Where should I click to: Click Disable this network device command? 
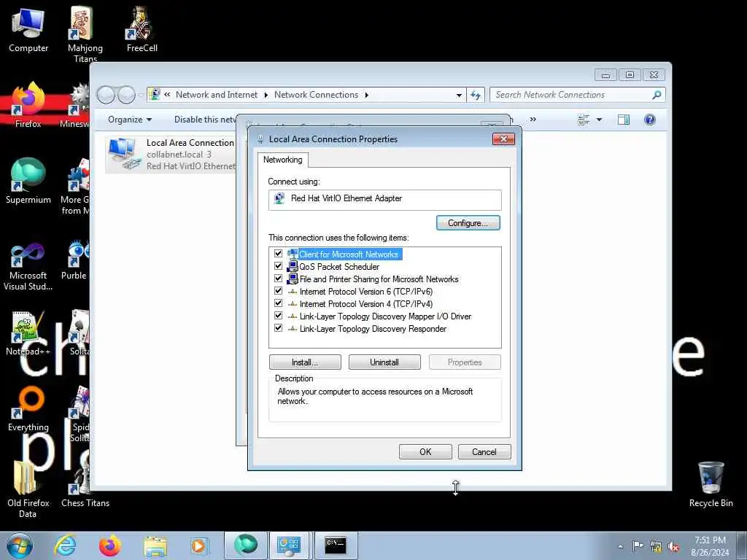(205, 120)
